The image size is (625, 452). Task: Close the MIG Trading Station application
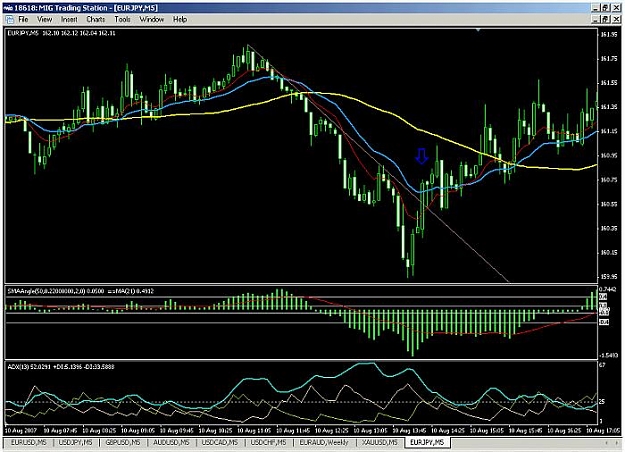(x=616, y=8)
